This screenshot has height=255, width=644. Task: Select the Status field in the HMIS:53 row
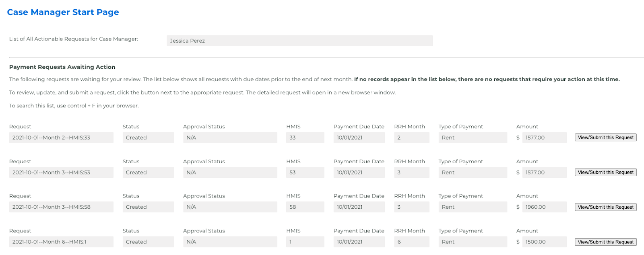[148, 172]
